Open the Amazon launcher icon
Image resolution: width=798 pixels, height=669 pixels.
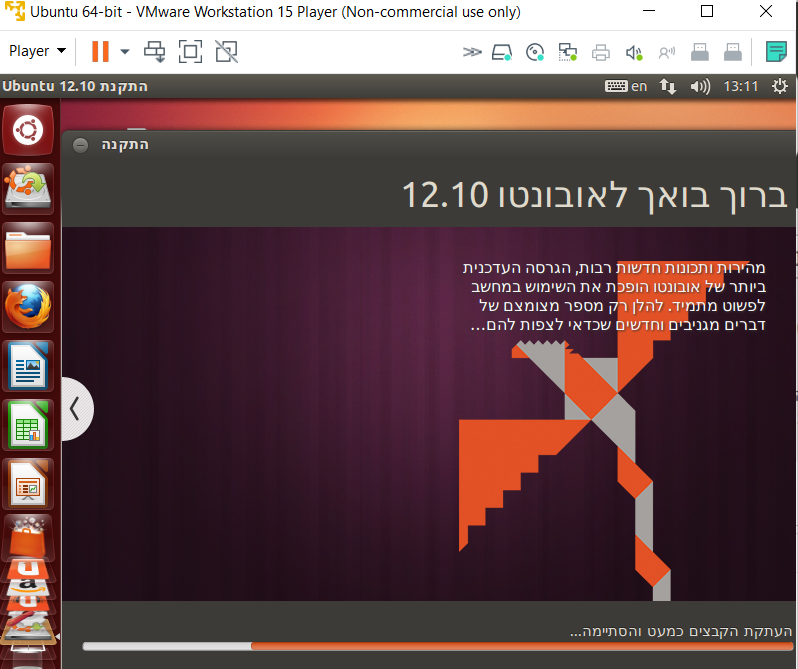tap(28, 586)
